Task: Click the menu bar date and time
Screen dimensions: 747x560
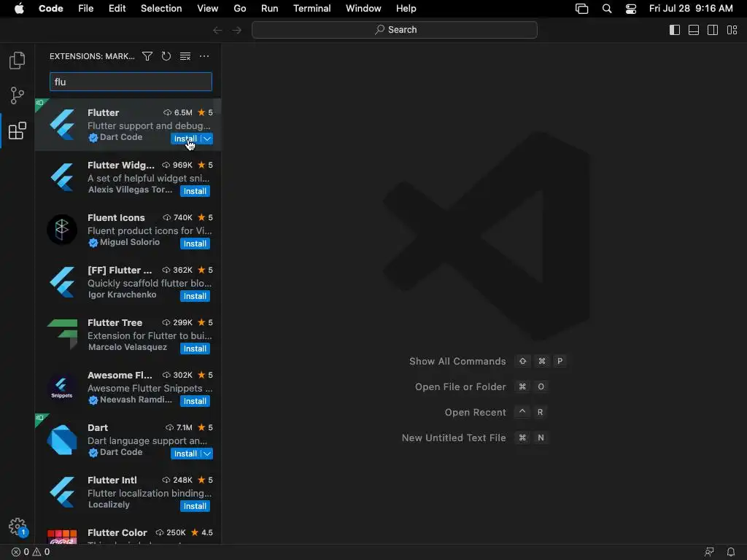Action: point(691,9)
